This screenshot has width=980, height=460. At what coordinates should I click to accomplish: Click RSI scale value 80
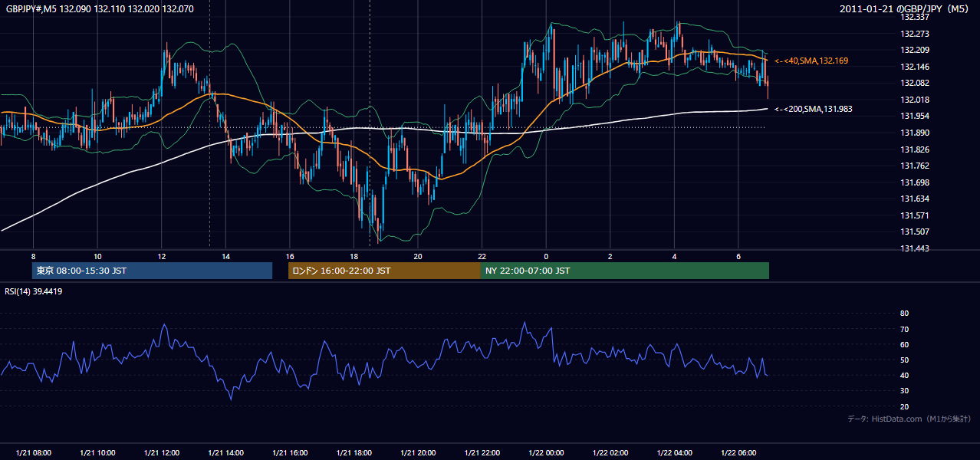[904, 314]
